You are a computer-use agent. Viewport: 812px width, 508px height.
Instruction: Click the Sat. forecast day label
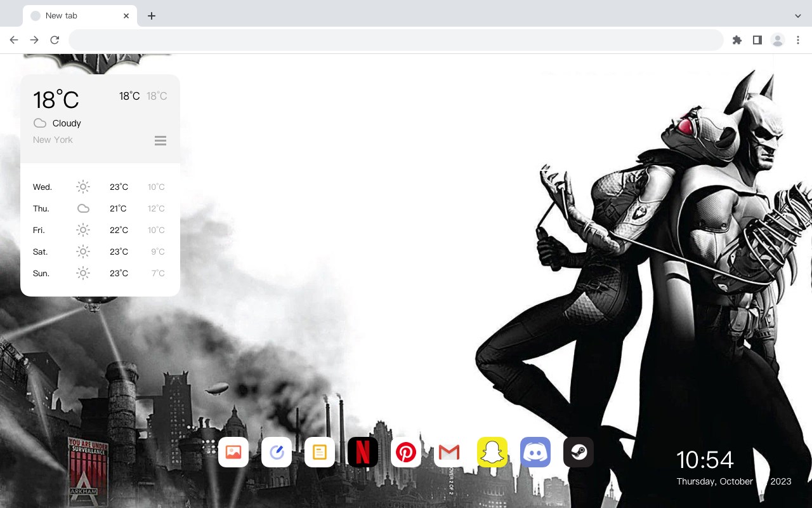click(41, 251)
